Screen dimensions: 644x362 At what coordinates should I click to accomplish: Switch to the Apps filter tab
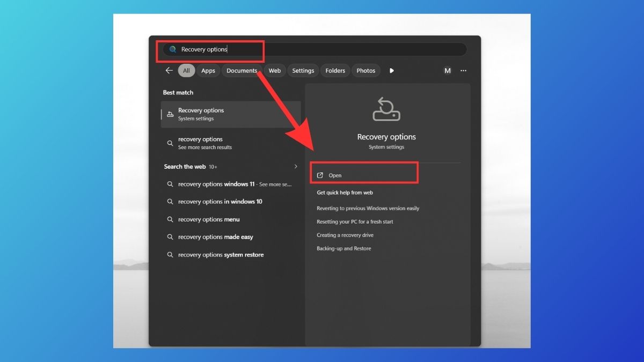208,71
